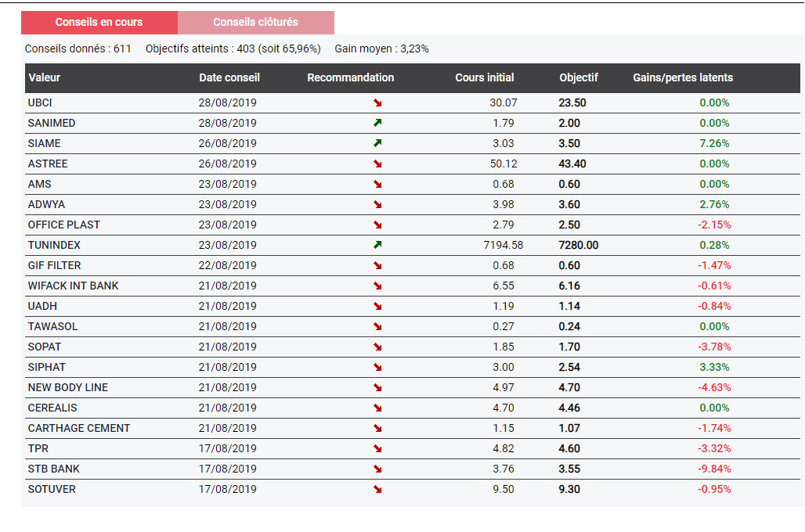Screen dimensions: 805x532
Task: Select the SIAME stock name
Action: [44, 144]
